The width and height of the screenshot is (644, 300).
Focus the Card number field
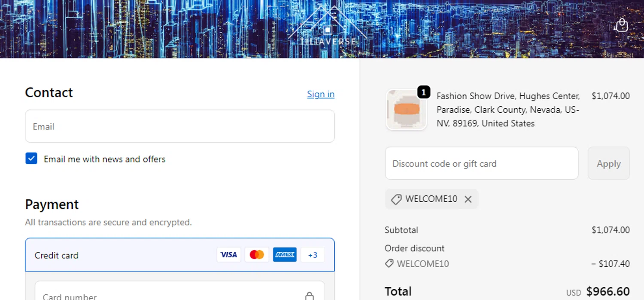[x=180, y=291]
